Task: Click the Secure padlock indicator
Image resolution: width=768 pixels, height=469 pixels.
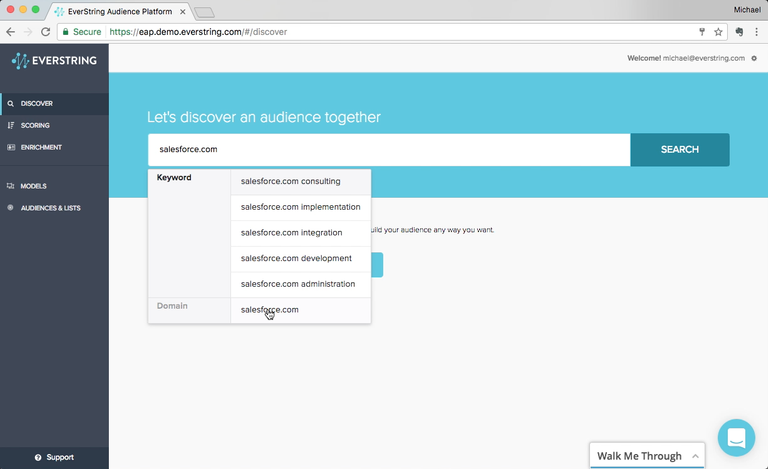Action: [81, 32]
